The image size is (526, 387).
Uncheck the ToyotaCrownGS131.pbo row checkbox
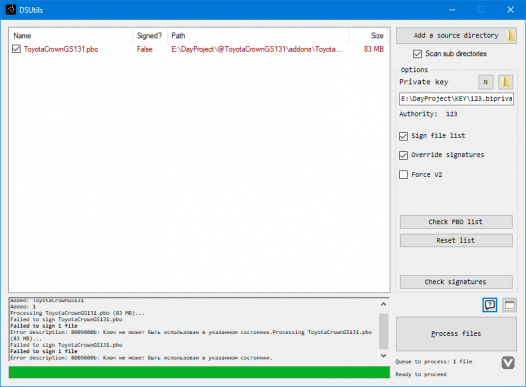[x=16, y=49]
